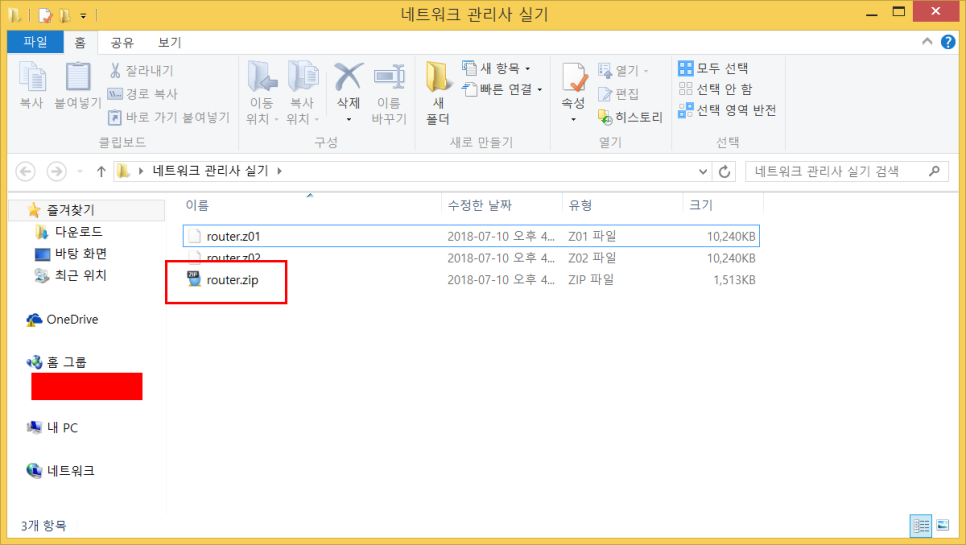This screenshot has height=545, width=966.
Task: Click History (히스토리) in ribbon
Action: click(x=630, y=117)
